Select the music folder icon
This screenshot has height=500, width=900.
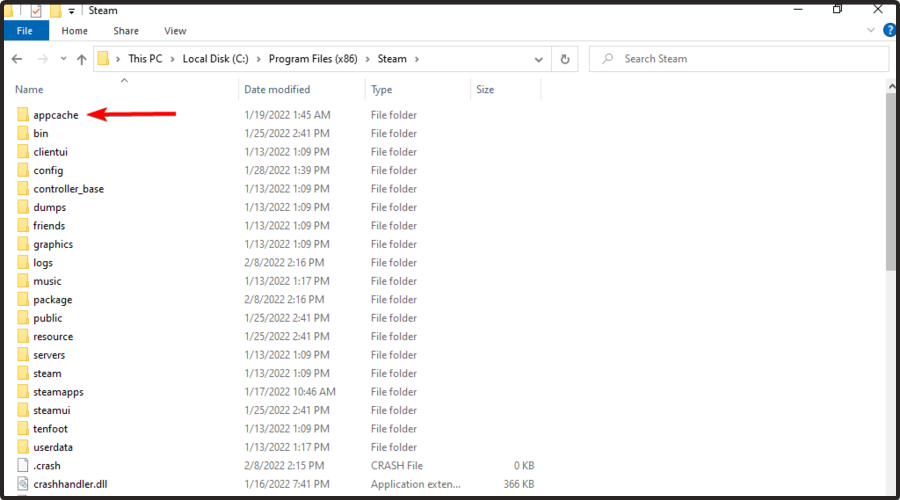coord(23,281)
